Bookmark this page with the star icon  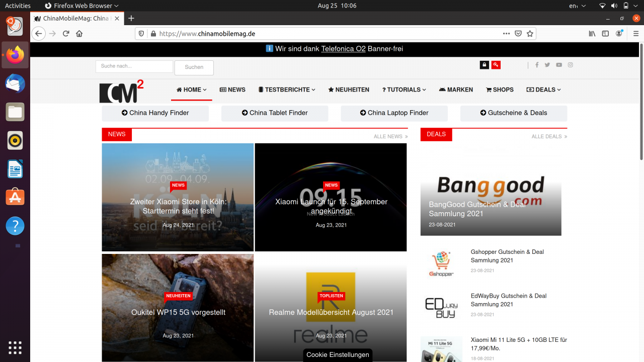tap(530, 34)
